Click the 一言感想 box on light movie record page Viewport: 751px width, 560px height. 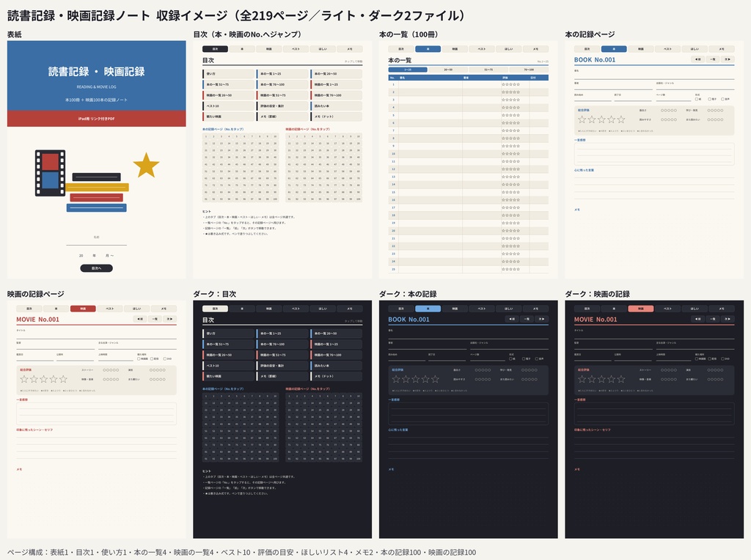tap(96, 413)
